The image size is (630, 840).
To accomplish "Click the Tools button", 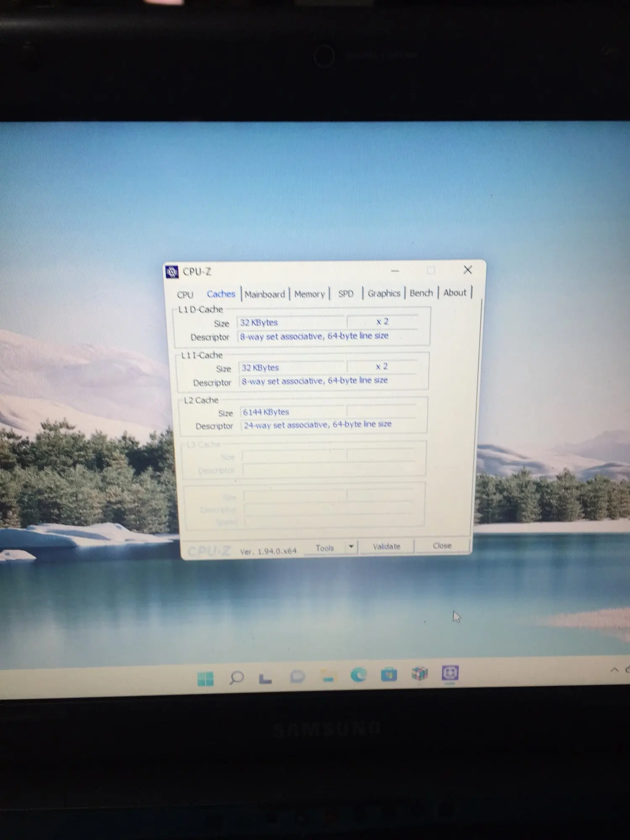I will point(325,548).
